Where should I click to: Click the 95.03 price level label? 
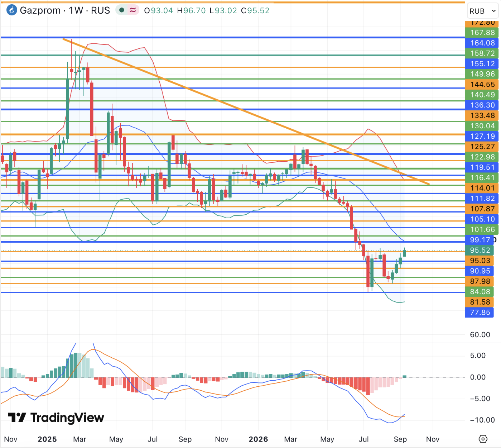[x=480, y=261]
